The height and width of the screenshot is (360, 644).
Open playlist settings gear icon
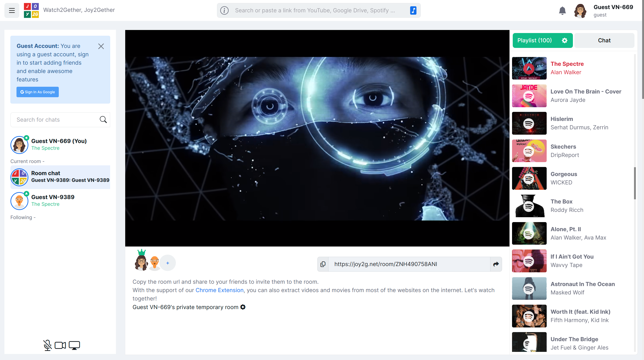[x=565, y=40]
